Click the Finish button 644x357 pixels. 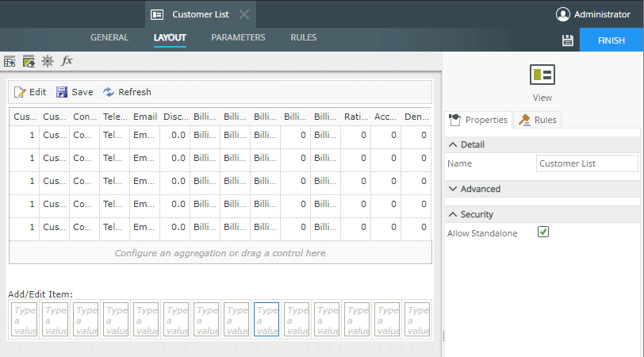click(x=611, y=40)
